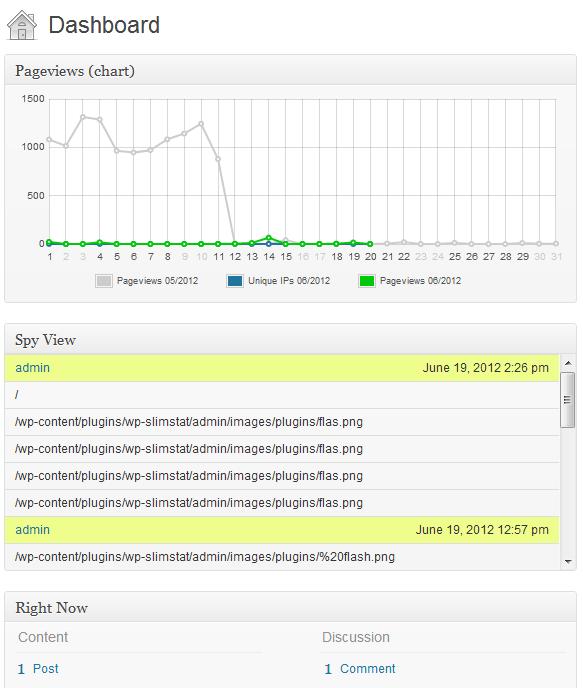The image size is (583, 688).
Task: Click day 25 on the x-axis
Action: point(455,257)
